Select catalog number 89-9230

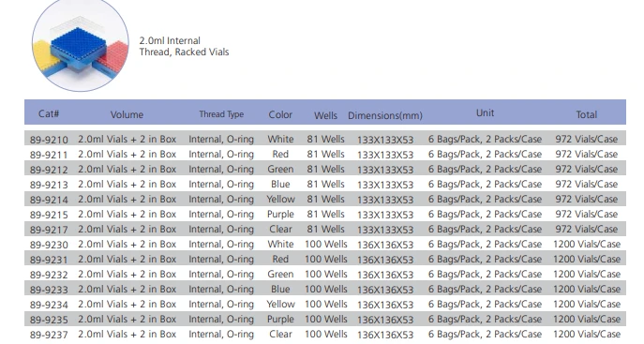[49, 245]
